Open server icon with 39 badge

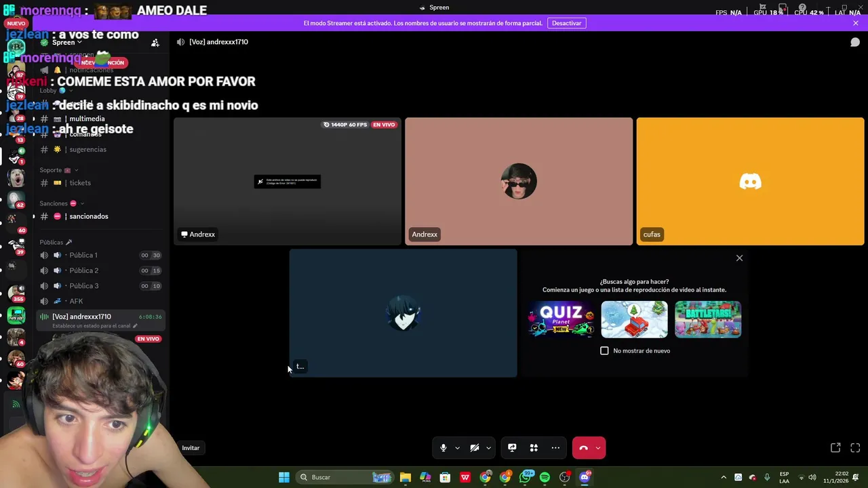[x=16, y=247]
